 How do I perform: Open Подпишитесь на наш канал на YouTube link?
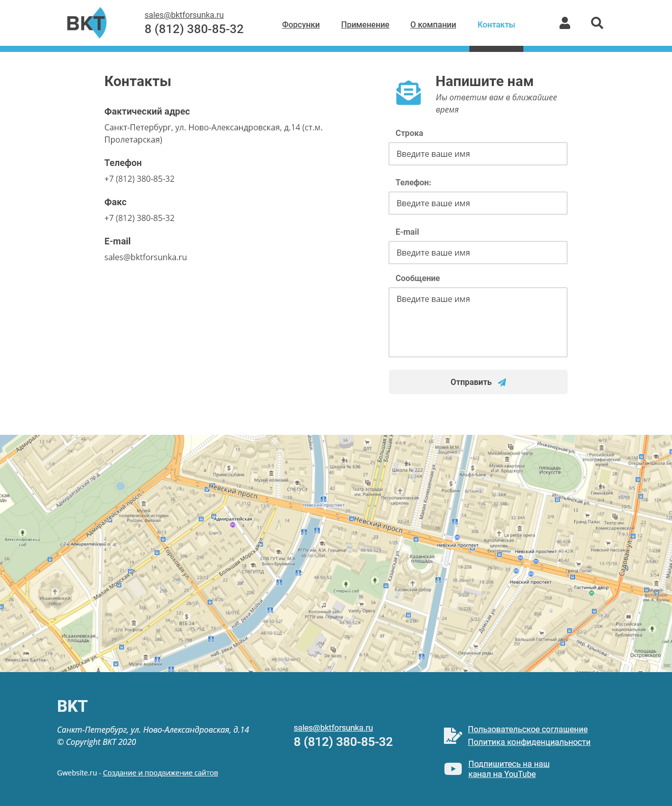(509, 769)
